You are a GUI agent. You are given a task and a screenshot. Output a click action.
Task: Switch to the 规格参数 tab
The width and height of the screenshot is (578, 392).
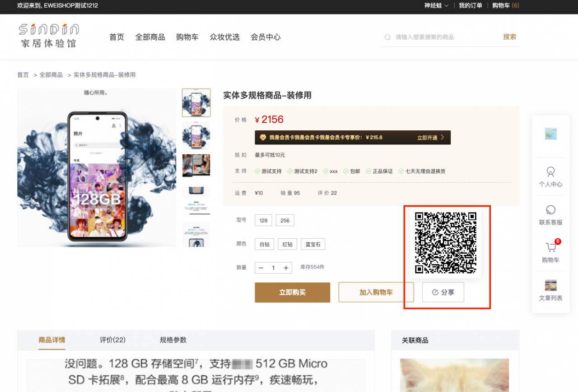[173, 340]
